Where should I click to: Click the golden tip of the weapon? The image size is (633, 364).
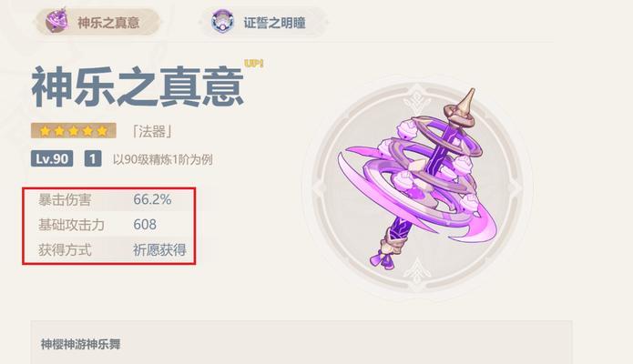coord(468,100)
